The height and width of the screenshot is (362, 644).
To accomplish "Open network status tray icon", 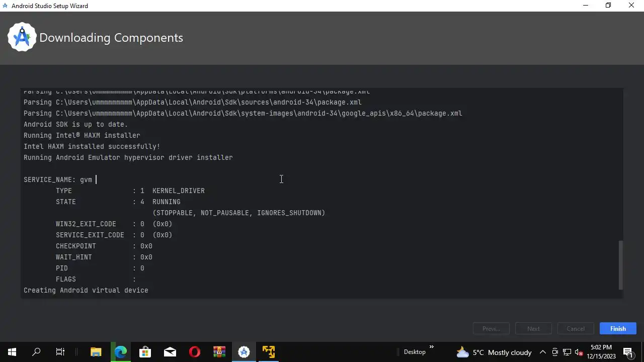I will (x=567, y=352).
